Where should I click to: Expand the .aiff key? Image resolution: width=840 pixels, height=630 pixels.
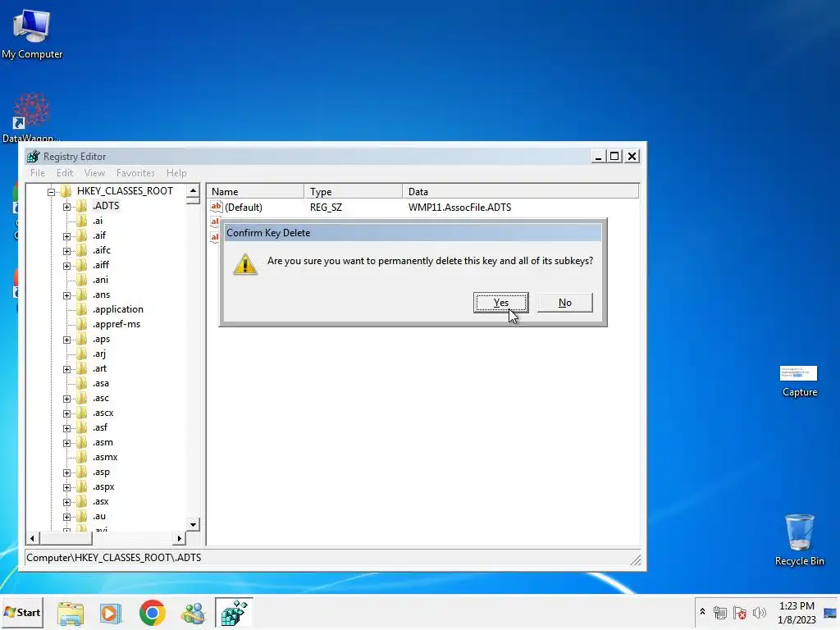[66, 266]
